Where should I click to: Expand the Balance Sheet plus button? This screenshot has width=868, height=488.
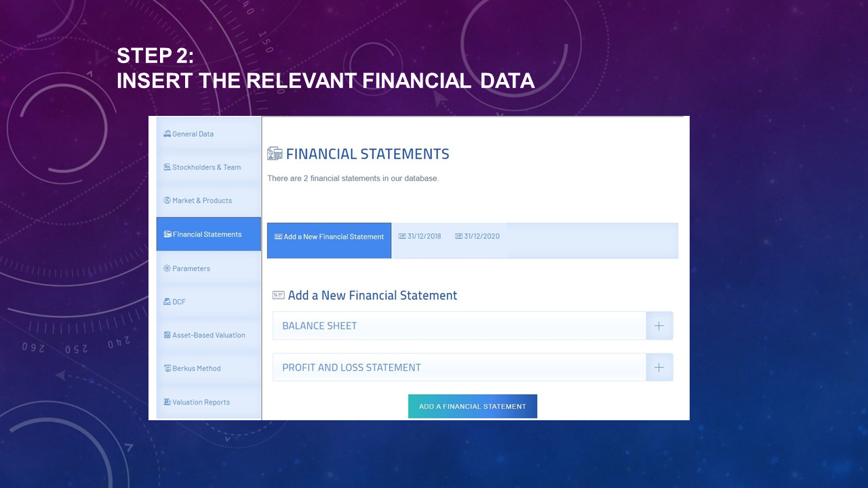pyautogui.click(x=658, y=326)
